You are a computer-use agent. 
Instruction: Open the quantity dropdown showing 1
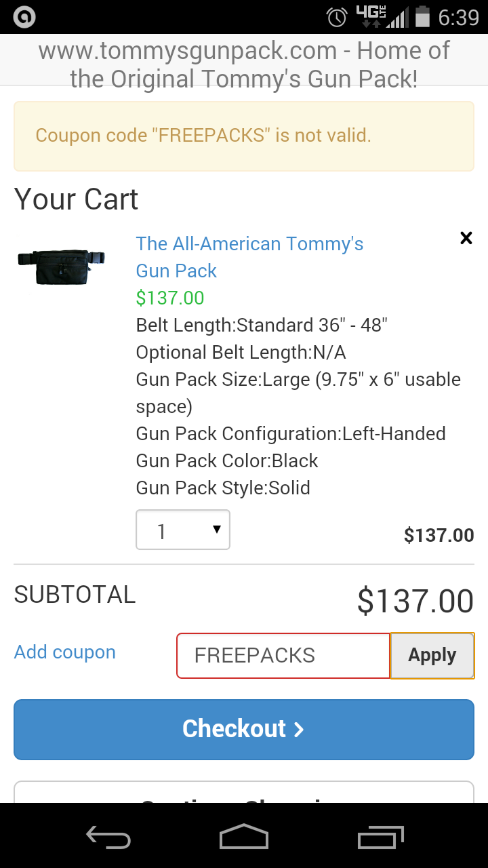tap(183, 530)
